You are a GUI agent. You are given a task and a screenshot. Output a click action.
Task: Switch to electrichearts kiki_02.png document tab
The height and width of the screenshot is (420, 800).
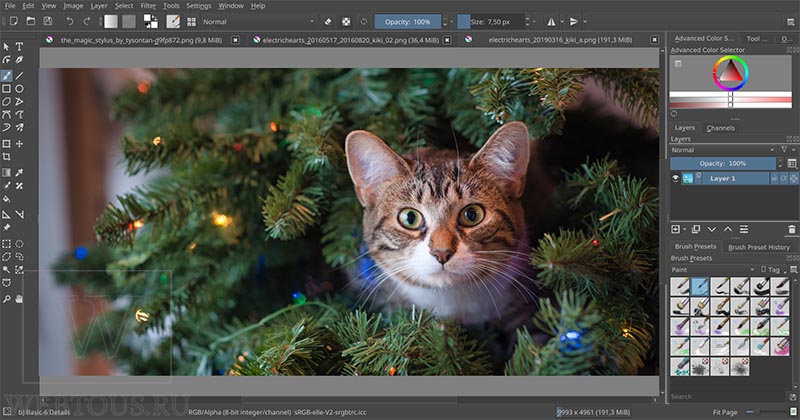pyautogui.click(x=351, y=40)
